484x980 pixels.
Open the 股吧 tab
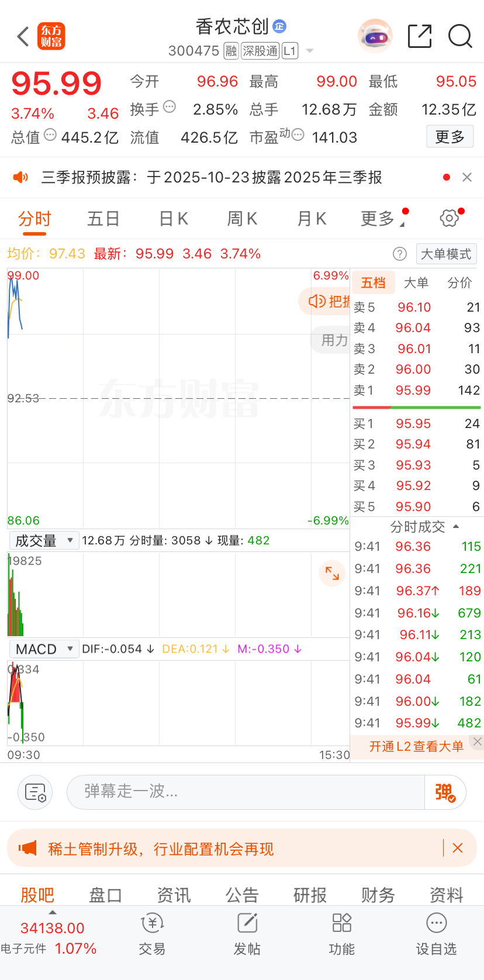(37, 895)
